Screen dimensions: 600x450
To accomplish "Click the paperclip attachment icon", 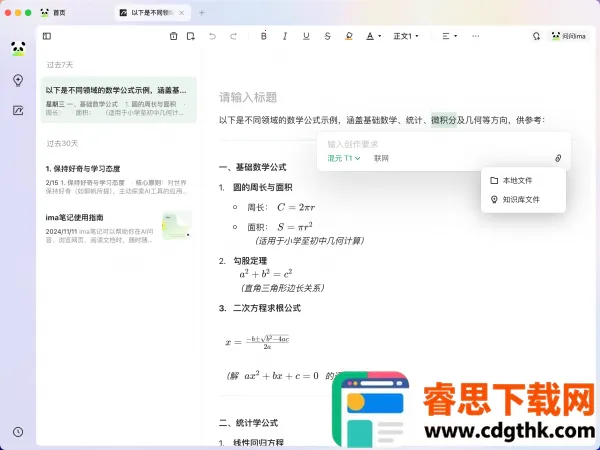I will click(x=558, y=158).
